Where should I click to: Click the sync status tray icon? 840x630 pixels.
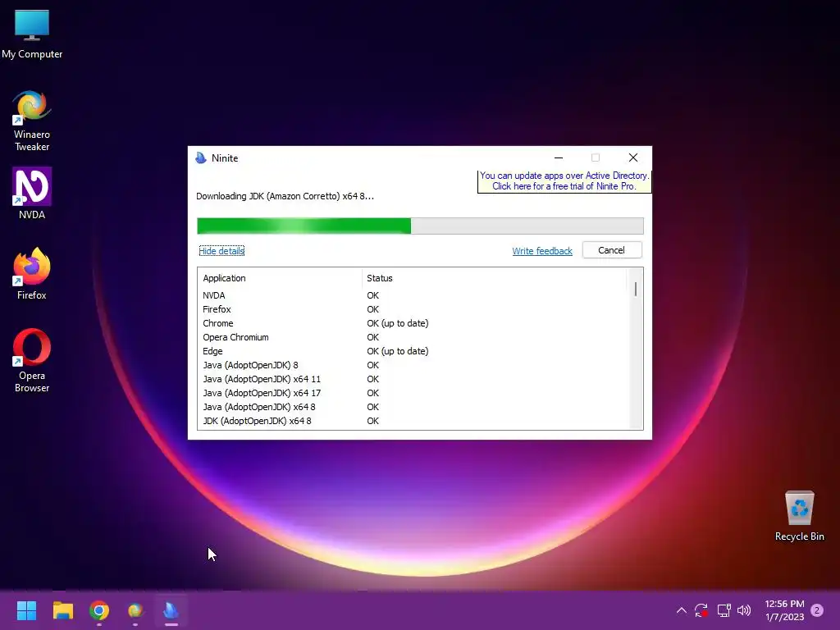[x=701, y=610]
